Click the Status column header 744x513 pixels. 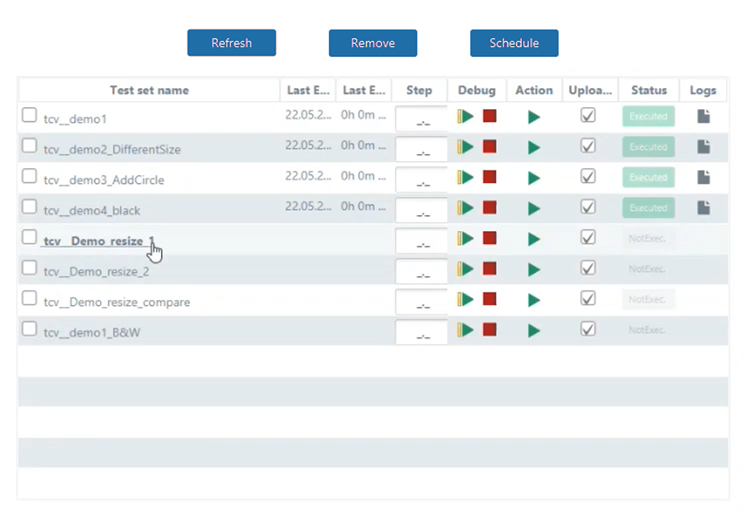[x=649, y=90]
